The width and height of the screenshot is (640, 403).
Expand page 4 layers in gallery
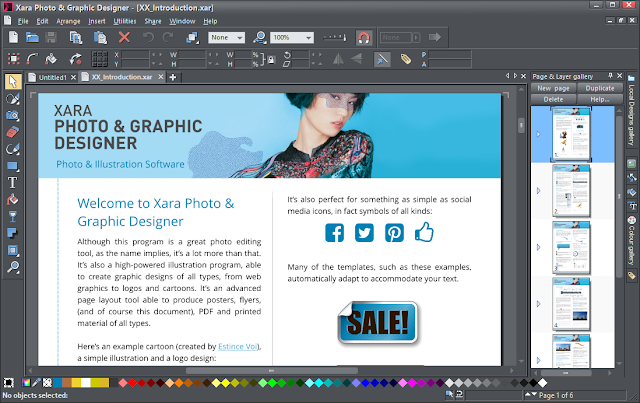[538, 304]
